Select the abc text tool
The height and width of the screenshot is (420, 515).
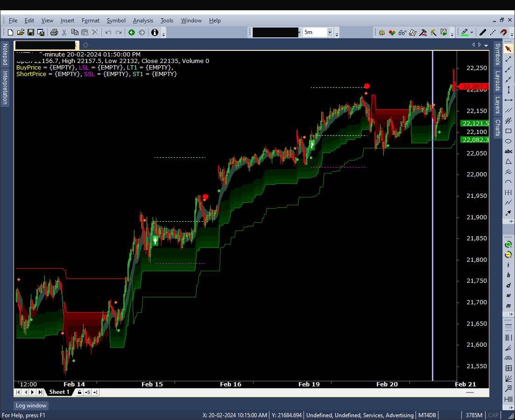coord(508,151)
